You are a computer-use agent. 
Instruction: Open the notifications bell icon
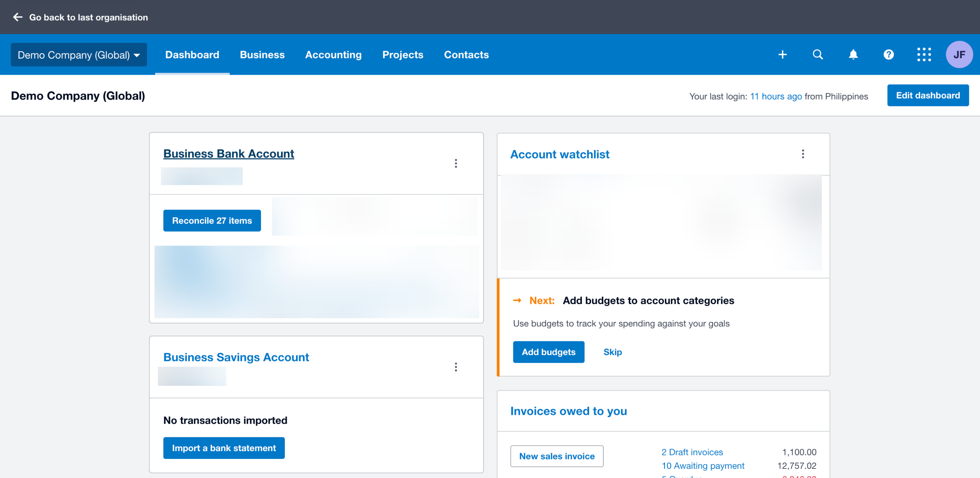coord(853,55)
